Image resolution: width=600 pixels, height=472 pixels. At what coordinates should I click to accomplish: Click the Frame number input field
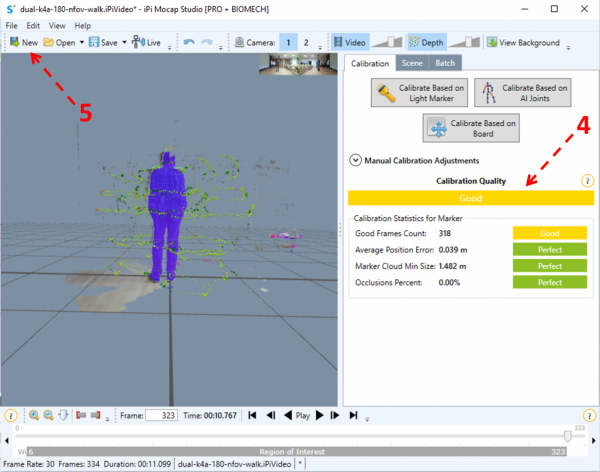(161, 415)
